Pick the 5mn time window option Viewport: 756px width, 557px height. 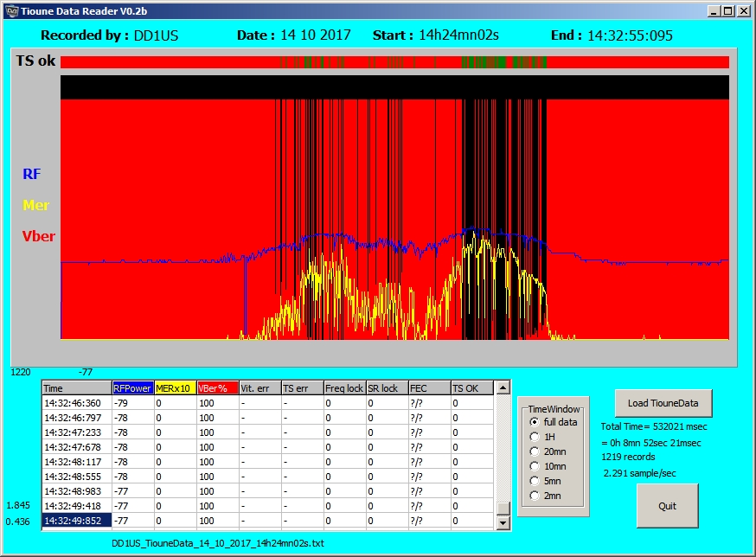[535, 481]
